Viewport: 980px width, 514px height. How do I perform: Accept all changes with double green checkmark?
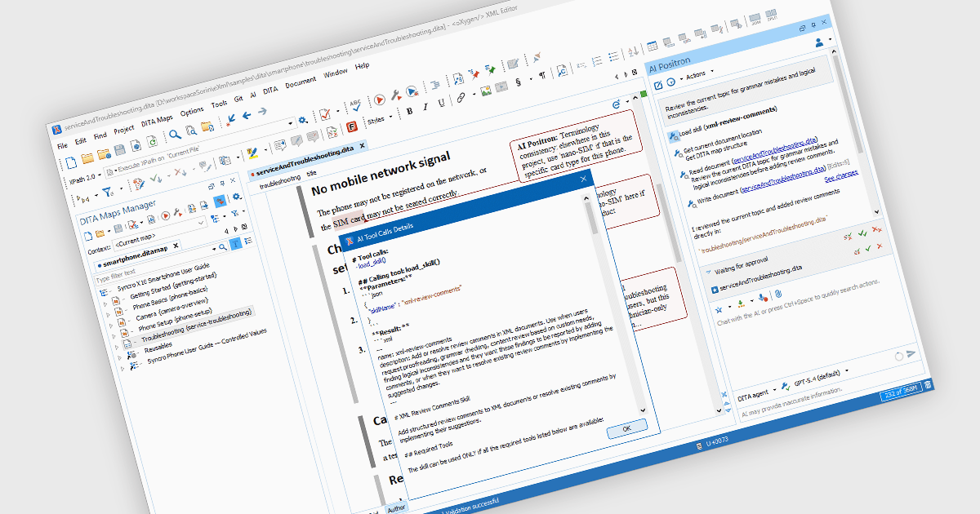click(x=862, y=233)
